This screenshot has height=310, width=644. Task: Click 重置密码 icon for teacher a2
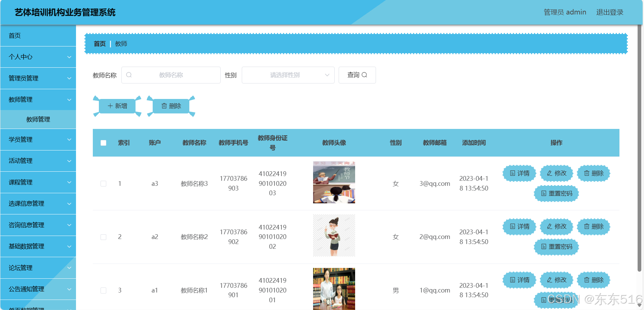click(544, 247)
